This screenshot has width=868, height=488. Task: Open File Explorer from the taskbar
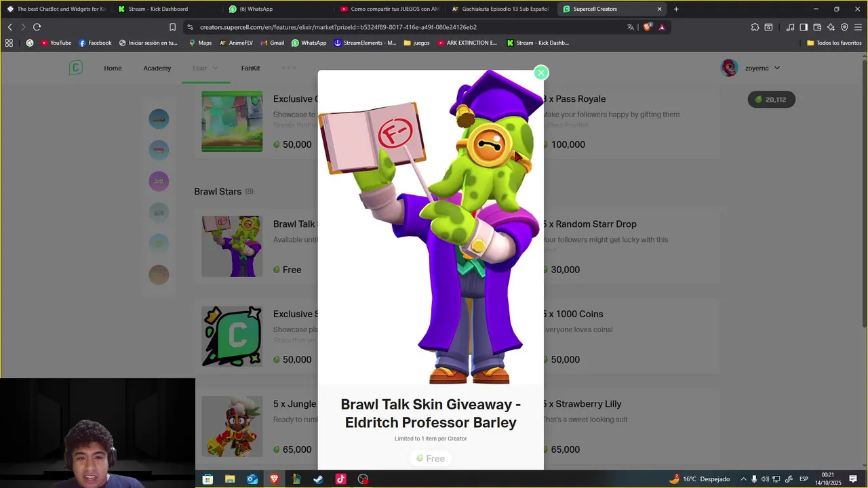click(x=230, y=479)
